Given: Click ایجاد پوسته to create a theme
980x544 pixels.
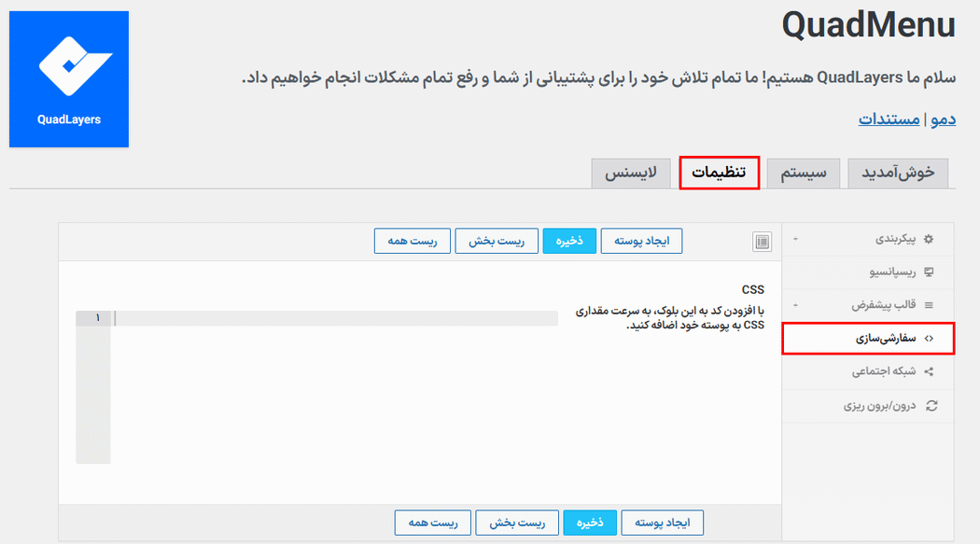Looking at the screenshot, I should coord(642,240).
